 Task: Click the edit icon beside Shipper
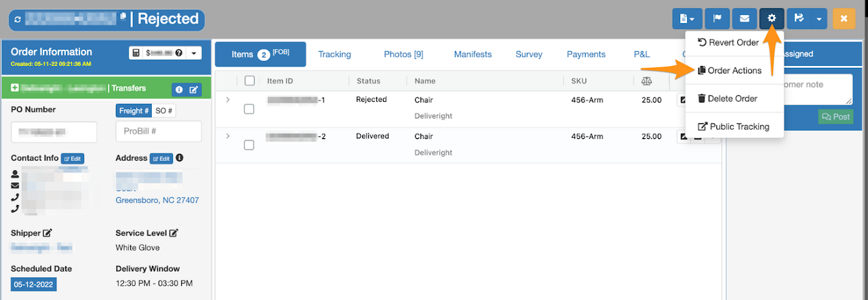[x=47, y=233]
